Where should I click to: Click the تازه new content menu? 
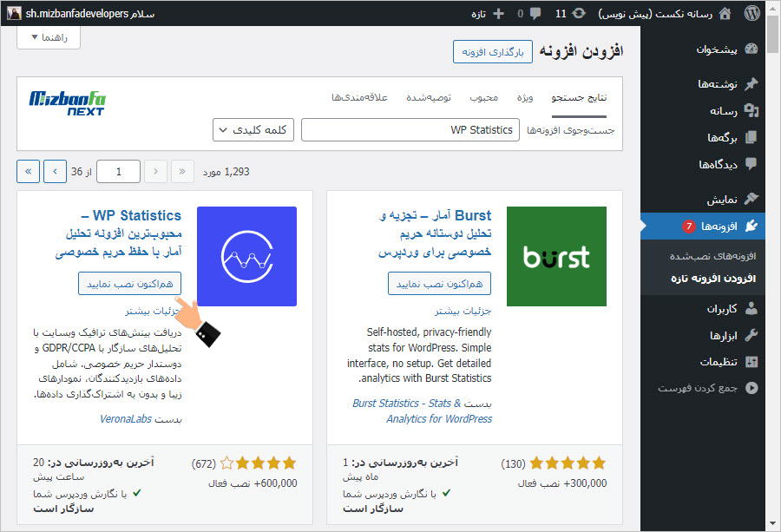(x=479, y=13)
